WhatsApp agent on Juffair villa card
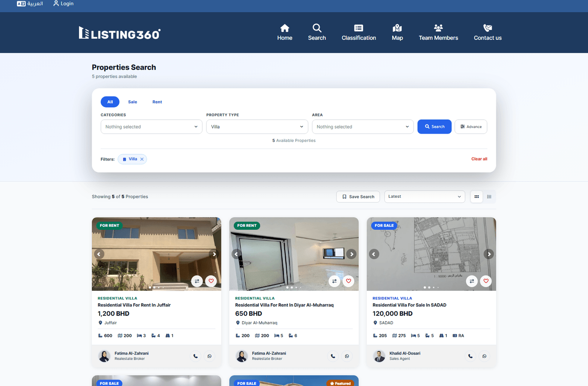588x386 pixels. pyautogui.click(x=210, y=356)
